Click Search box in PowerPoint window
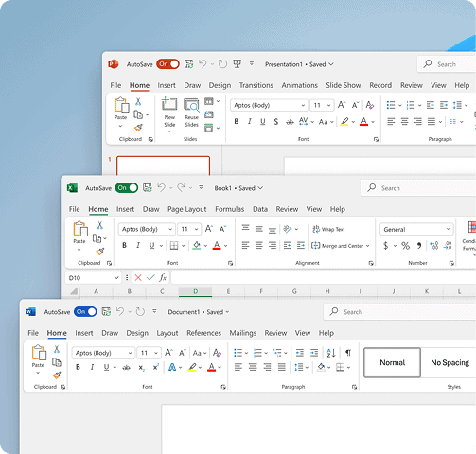 click(x=447, y=64)
